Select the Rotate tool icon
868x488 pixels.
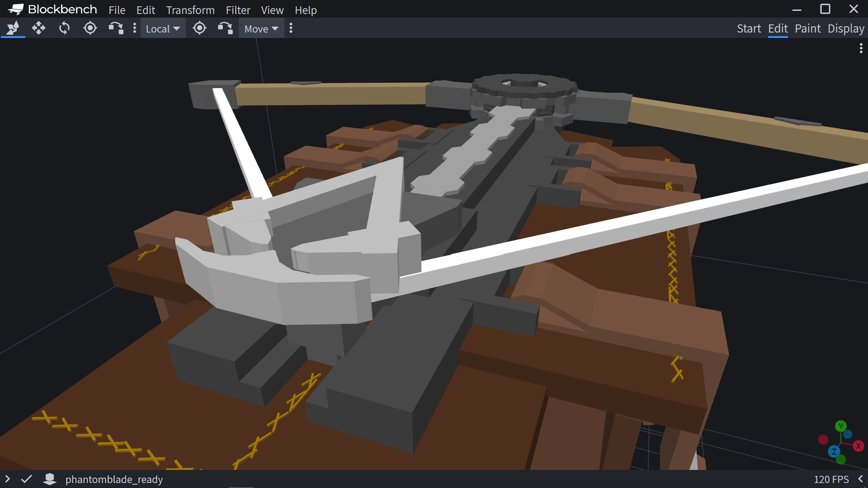pos(64,28)
